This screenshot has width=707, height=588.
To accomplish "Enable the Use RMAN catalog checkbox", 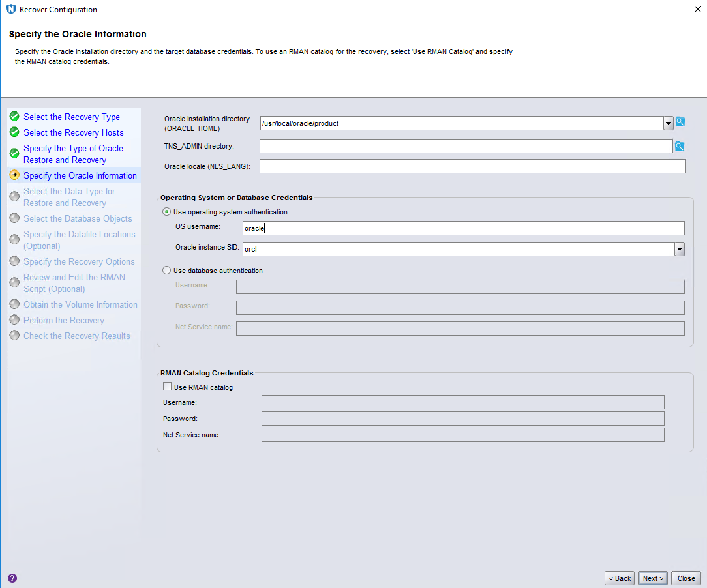I will 168,387.
